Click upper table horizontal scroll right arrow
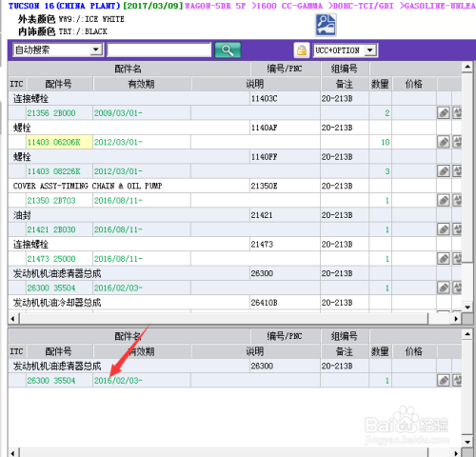476x457 pixels. pos(456,319)
